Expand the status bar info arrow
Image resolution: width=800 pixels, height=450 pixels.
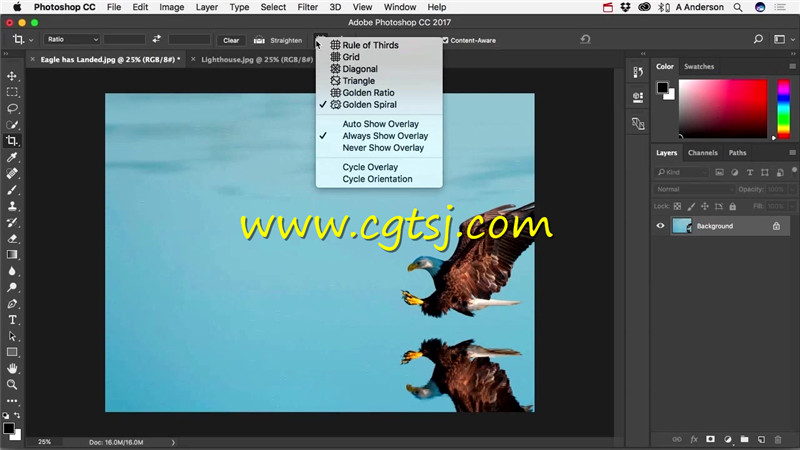[x=173, y=442]
